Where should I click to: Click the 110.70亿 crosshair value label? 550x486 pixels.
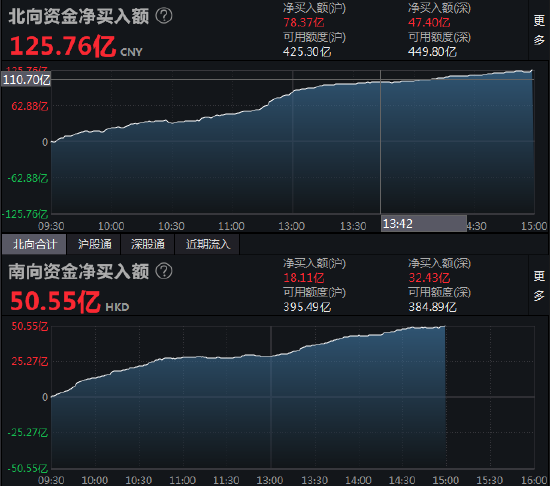coord(27,80)
